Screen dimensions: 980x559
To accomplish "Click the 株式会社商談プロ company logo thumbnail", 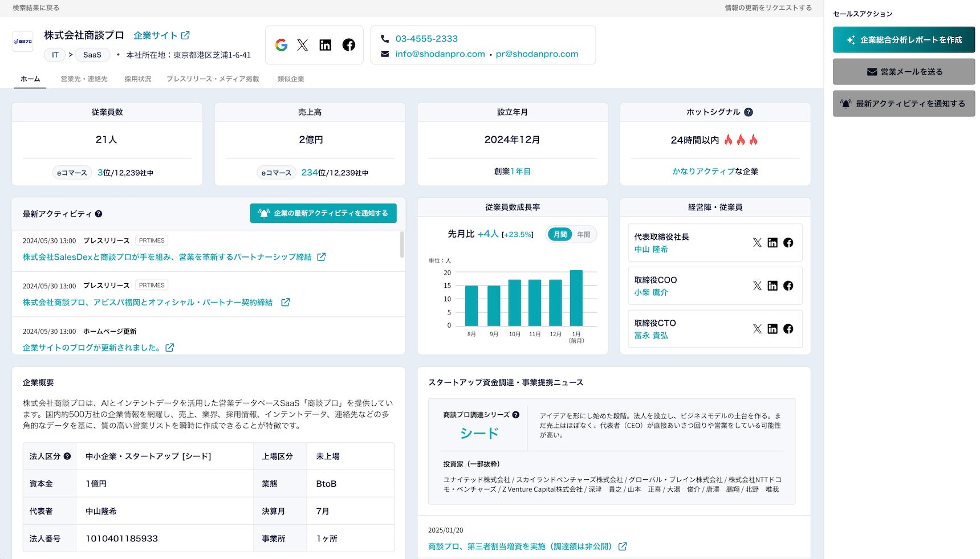I will [x=23, y=42].
